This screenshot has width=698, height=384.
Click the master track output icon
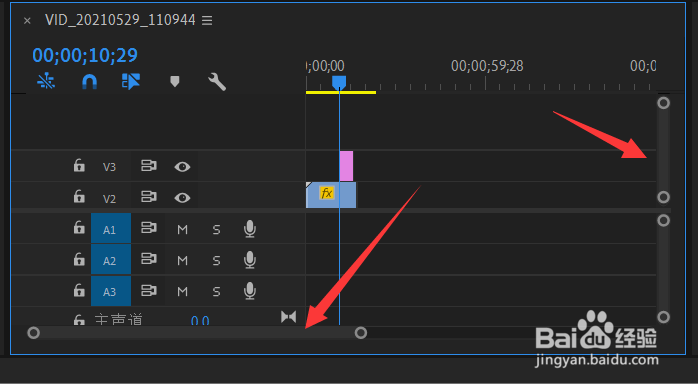288,317
